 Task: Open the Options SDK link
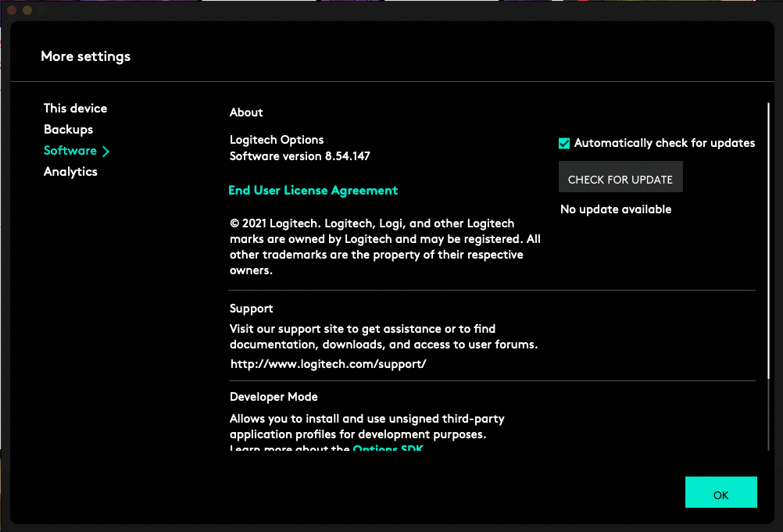coord(388,448)
